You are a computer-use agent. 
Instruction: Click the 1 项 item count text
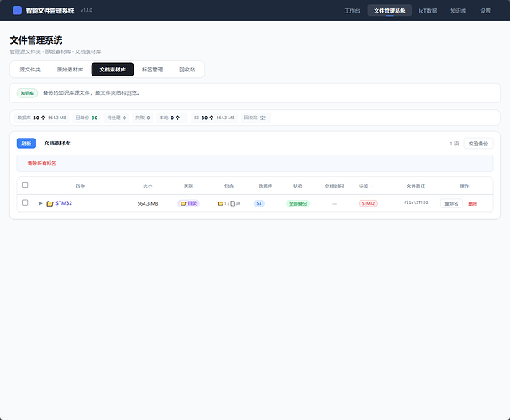(455, 144)
